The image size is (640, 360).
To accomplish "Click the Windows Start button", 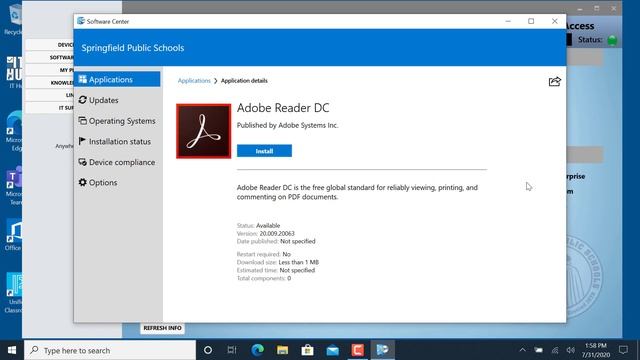I will 12,350.
